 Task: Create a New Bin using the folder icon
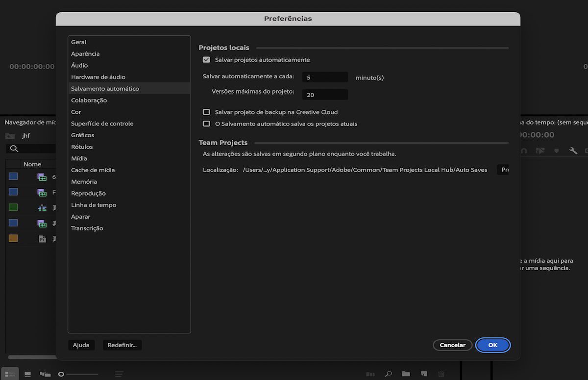coord(405,374)
